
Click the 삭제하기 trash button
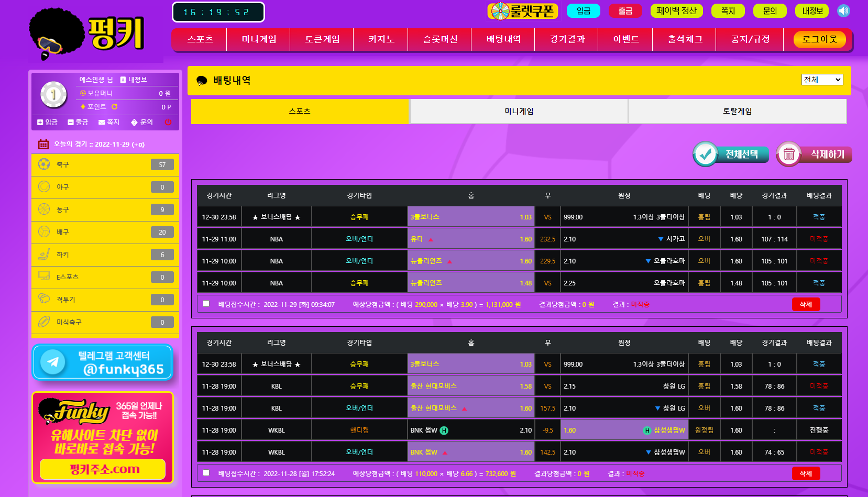pyautogui.click(x=814, y=154)
